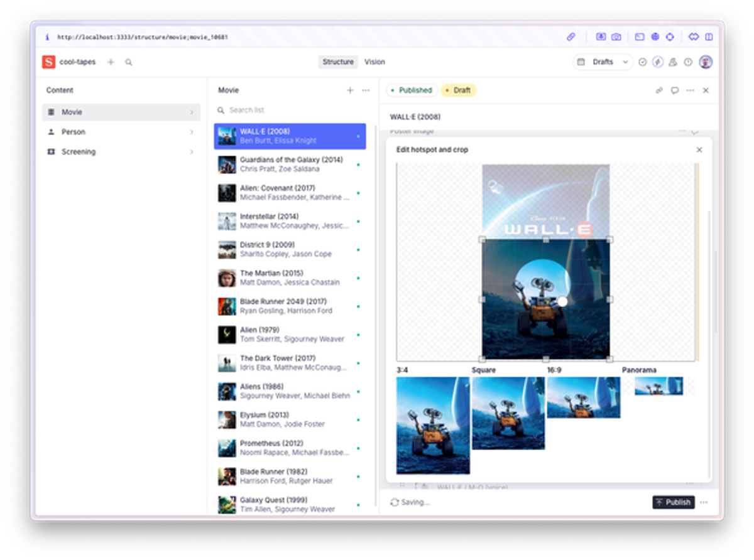The width and height of the screenshot is (754, 560).
Task: Expand the Movie content type chevron
Action: point(192,112)
